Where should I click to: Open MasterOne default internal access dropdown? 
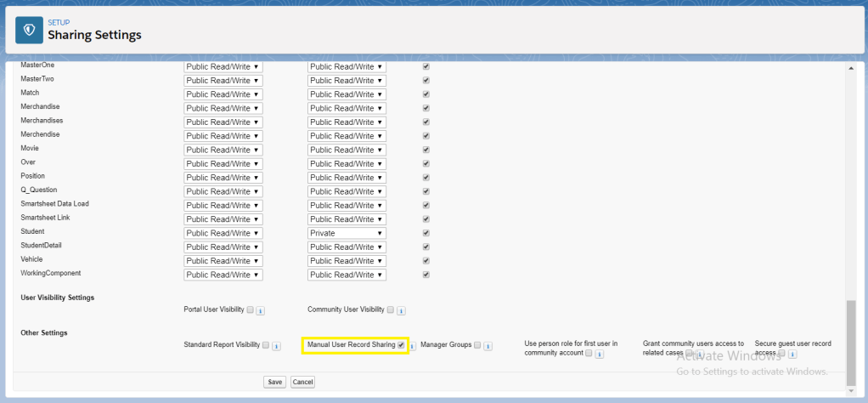click(x=223, y=66)
